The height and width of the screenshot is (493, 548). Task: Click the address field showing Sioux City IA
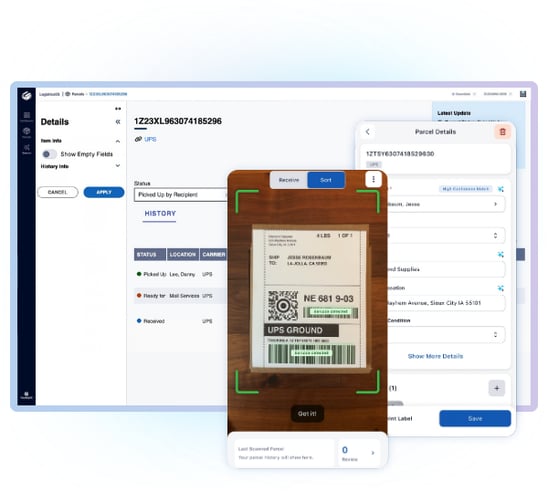pyautogui.click(x=446, y=303)
